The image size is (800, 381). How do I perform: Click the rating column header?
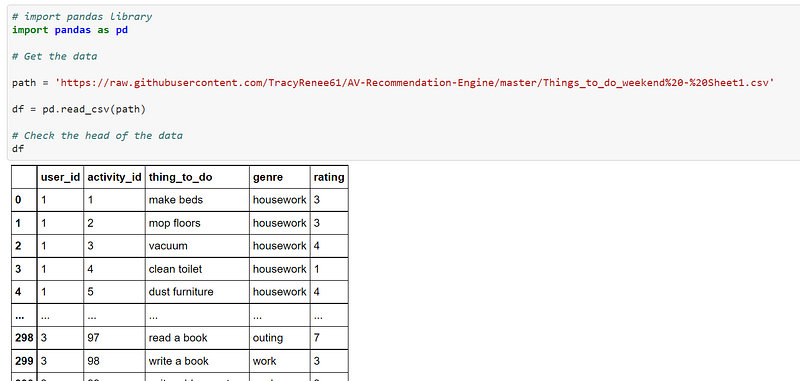click(x=329, y=177)
